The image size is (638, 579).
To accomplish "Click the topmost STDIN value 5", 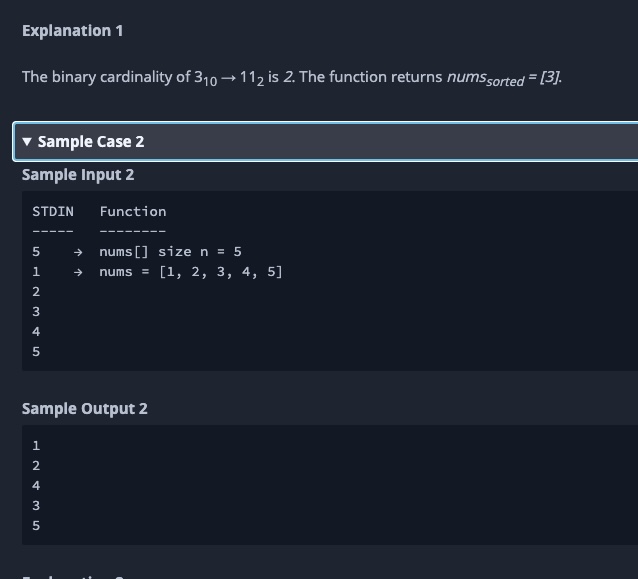I will point(36,252).
